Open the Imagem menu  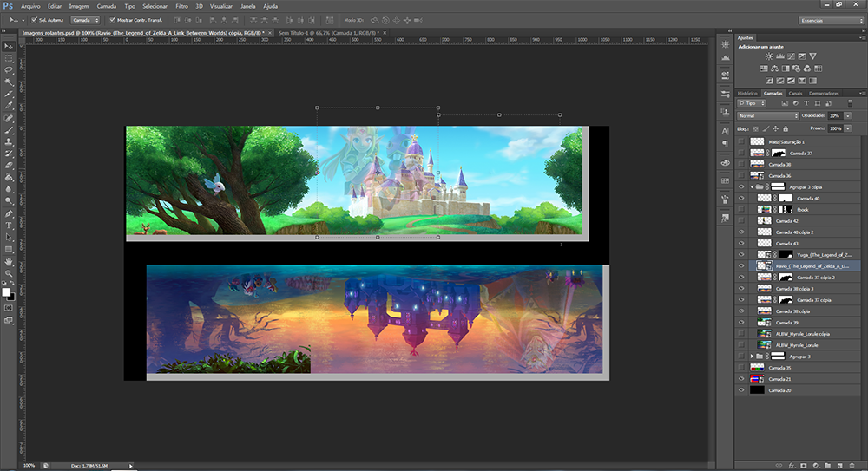click(79, 7)
